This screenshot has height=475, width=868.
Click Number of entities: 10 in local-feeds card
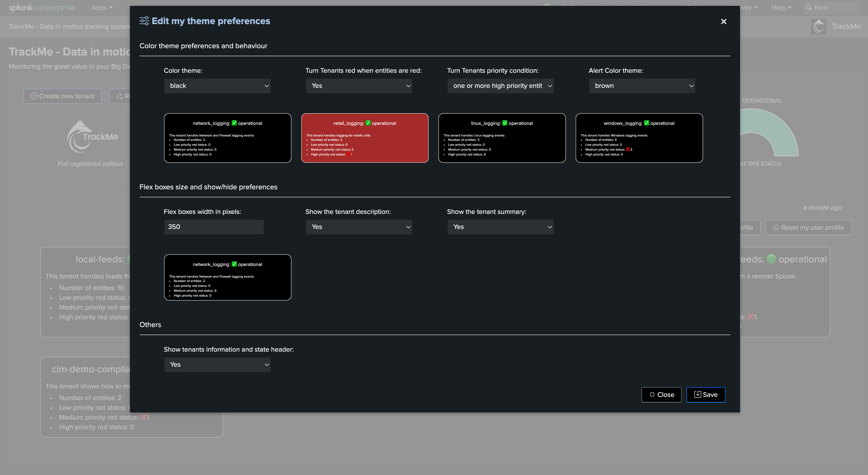click(x=91, y=288)
